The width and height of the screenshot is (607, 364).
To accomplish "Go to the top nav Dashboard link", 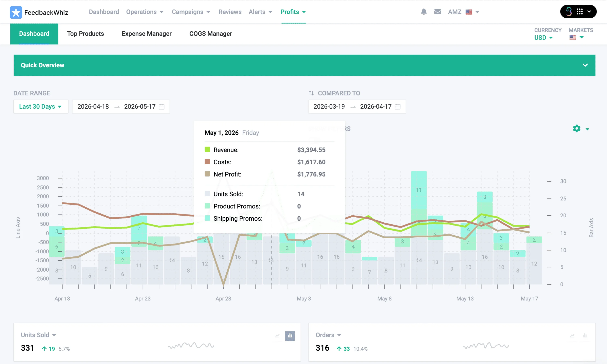I will [104, 12].
